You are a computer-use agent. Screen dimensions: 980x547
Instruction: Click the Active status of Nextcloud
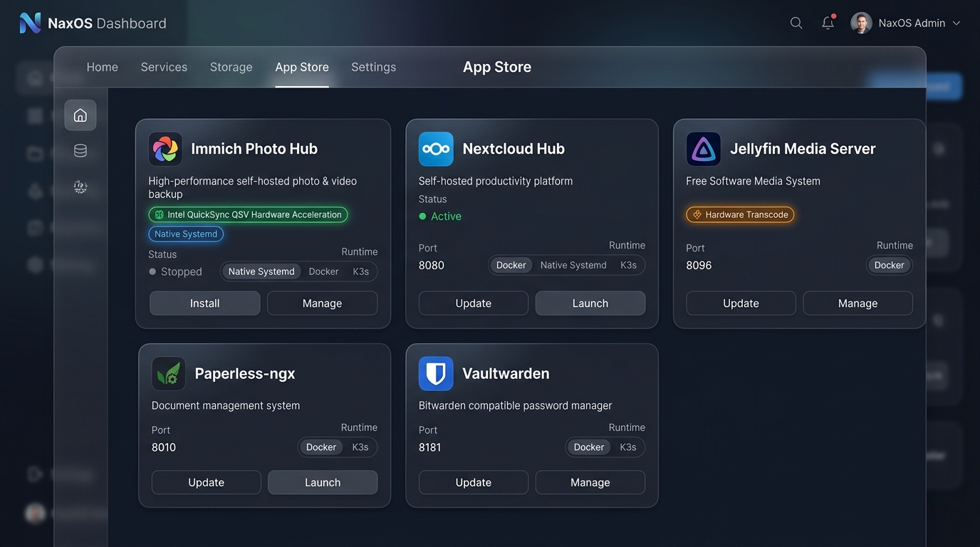coord(440,217)
